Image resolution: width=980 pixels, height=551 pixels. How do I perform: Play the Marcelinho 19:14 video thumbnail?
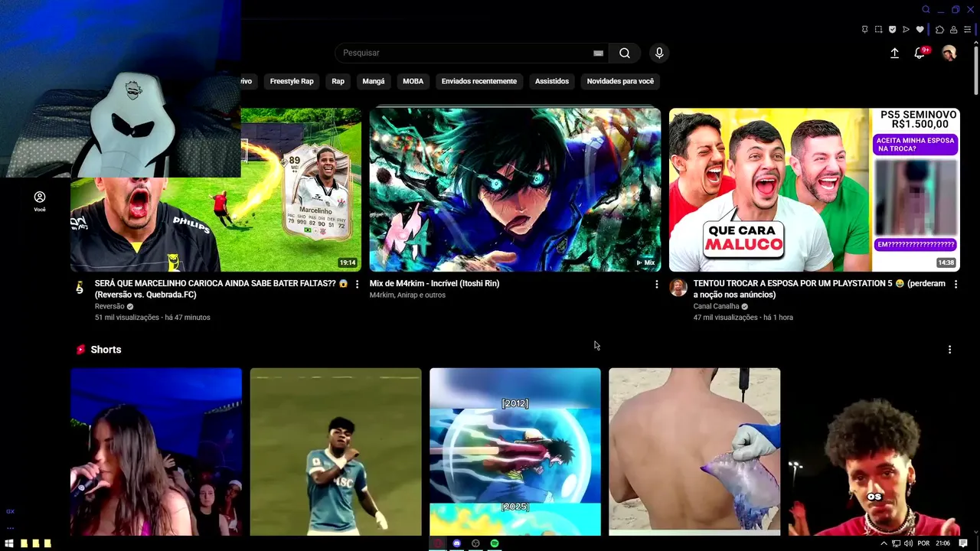tap(216, 190)
